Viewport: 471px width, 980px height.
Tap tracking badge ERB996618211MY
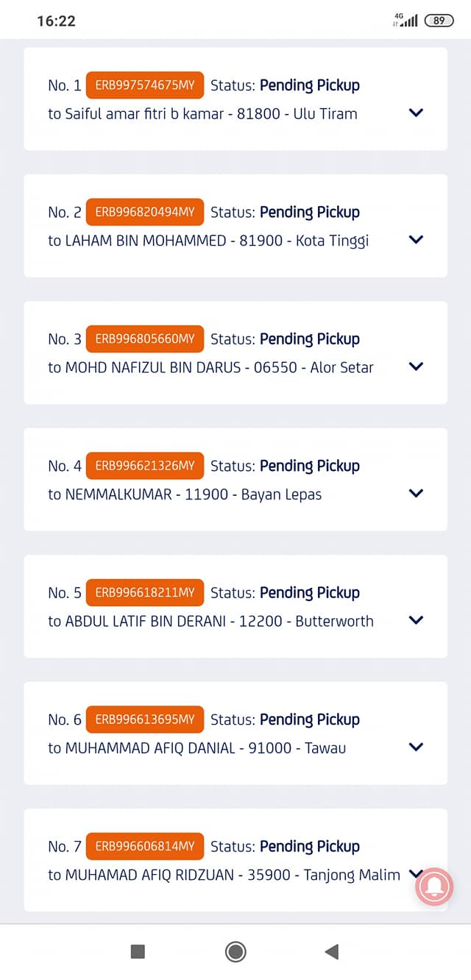point(145,593)
